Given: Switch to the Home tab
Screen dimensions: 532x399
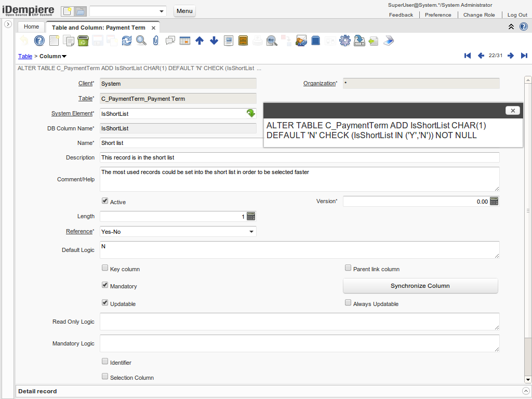Looking at the screenshot, I should tap(31, 26).
